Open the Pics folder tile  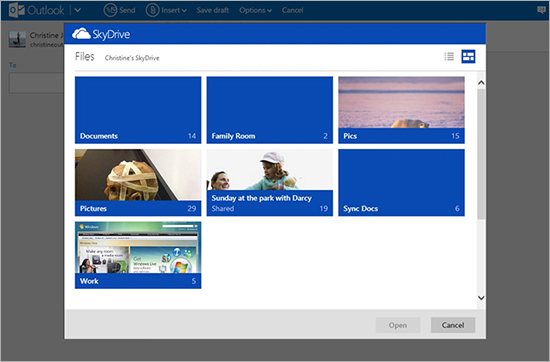pyautogui.click(x=401, y=110)
